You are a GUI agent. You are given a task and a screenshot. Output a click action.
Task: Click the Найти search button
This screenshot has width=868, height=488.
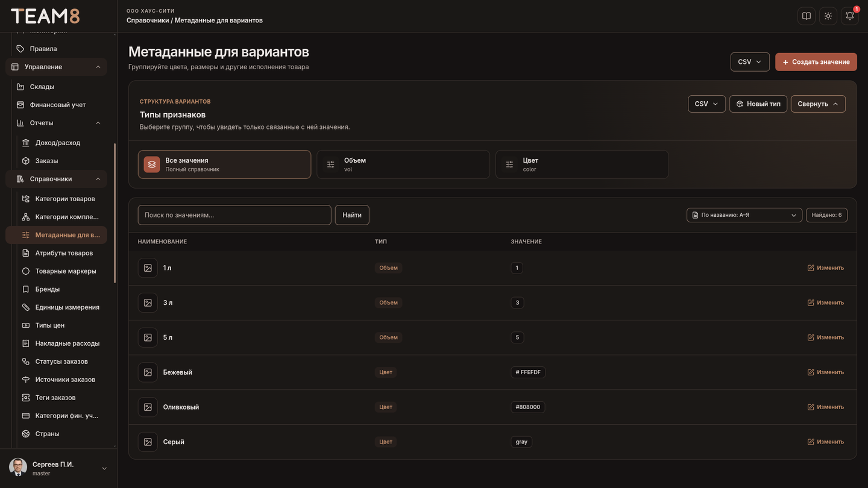[x=352, y=215]
